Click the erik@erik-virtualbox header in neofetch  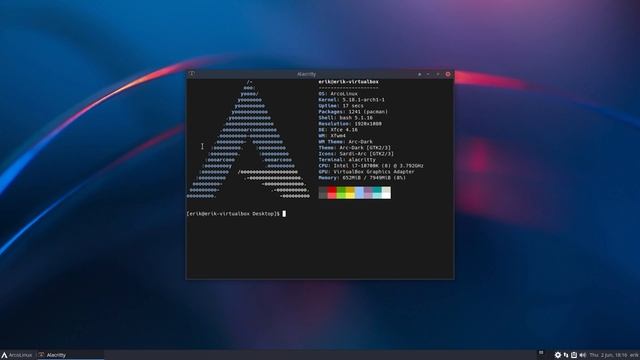point(348,82)
